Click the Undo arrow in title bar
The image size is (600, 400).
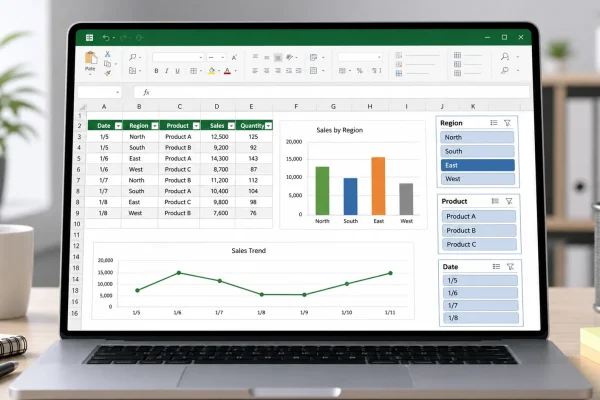[x=106, y=38]
